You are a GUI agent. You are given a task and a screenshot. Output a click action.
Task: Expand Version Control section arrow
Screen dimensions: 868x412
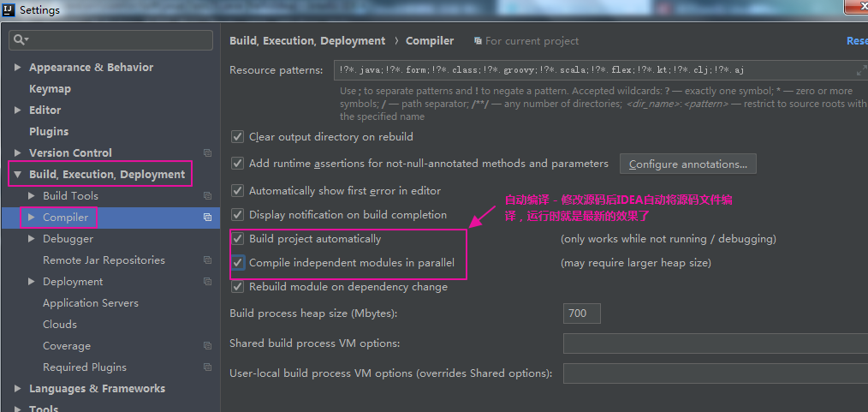click(18, 152)
